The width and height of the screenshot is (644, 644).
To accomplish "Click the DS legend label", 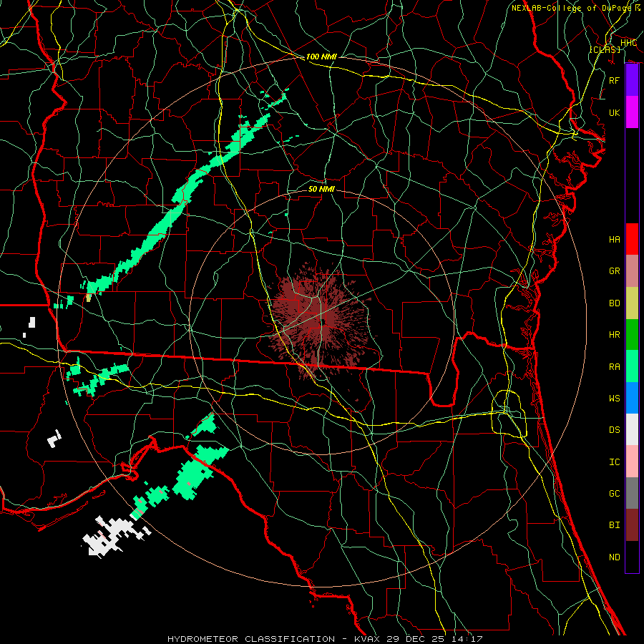I will point(614,430).
